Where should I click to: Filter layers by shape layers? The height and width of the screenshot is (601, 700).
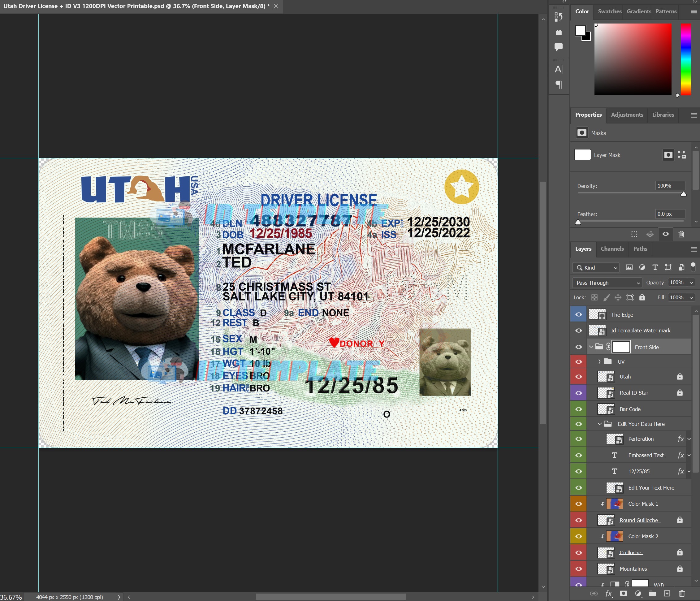pyautogui.click(x=668, y=268)
